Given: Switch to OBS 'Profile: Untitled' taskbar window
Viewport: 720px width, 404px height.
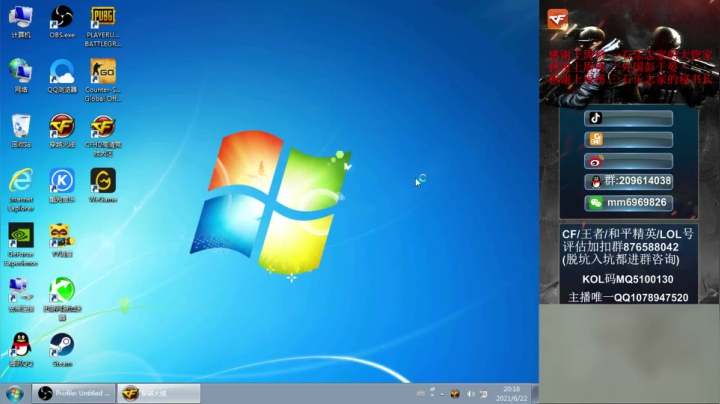Looking at the screenshot, I should (x=73, y=393).
